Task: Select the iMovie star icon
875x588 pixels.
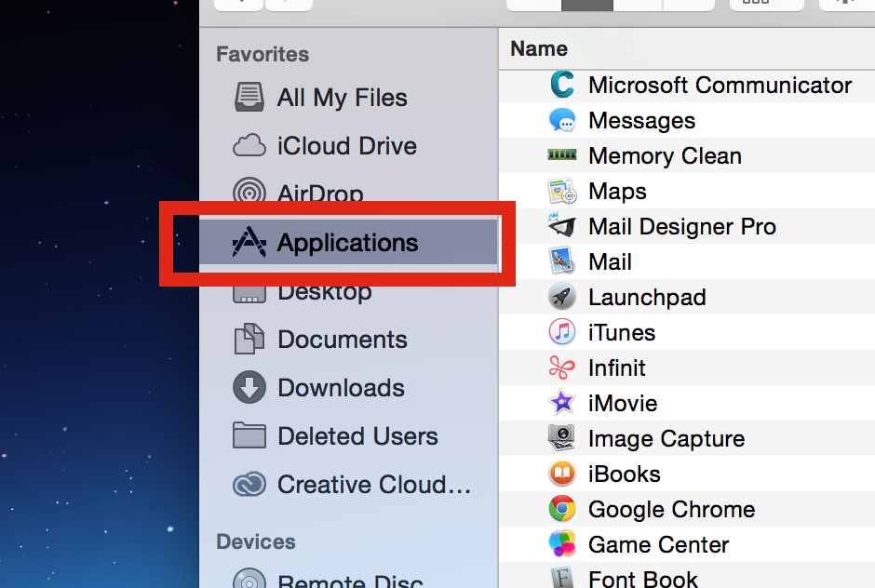Action: point(562,402)
